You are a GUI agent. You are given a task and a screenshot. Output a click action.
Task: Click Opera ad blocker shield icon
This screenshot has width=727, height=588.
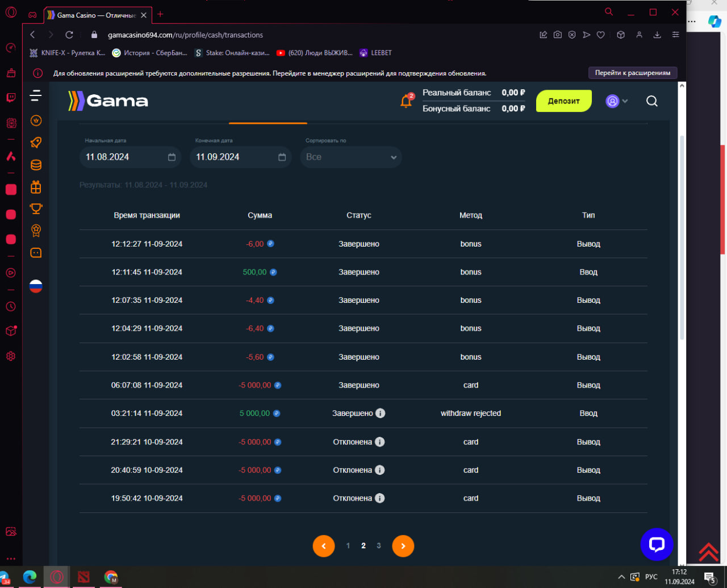572,35
